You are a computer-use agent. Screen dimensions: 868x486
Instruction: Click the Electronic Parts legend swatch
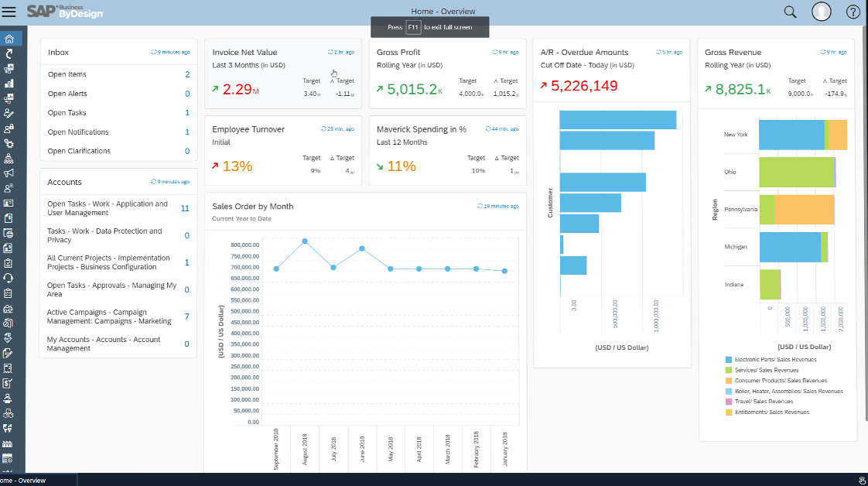click(729, 360)
